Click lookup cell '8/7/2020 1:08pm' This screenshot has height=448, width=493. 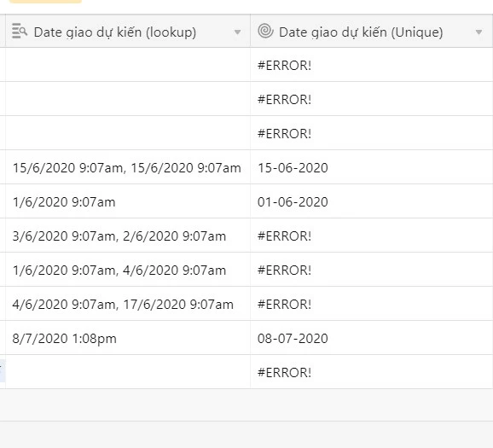(x=128, y=338)
